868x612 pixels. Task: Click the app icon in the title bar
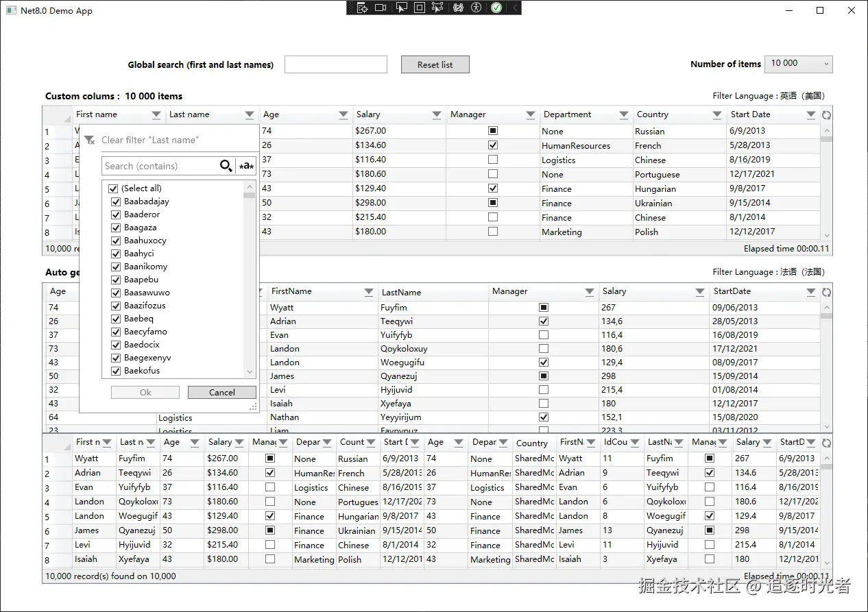[x=10, y=10]
